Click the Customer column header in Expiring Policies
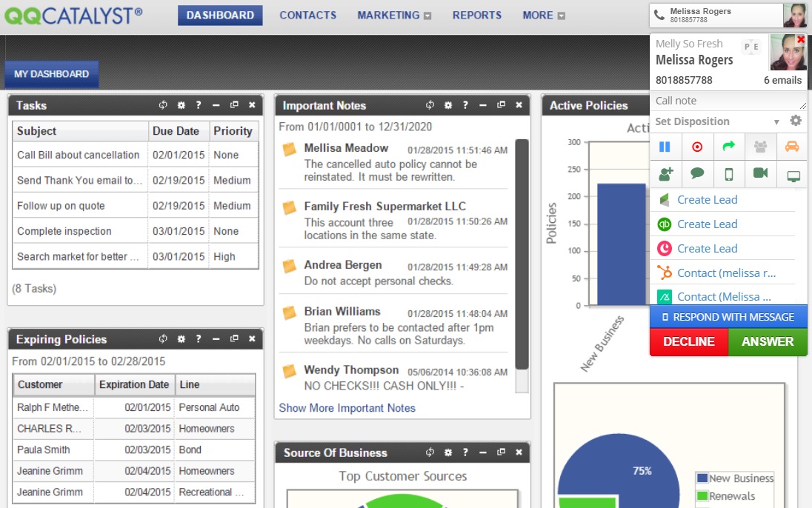The width and height of the screenshot is (812, 508). click(x=54, y=385)
